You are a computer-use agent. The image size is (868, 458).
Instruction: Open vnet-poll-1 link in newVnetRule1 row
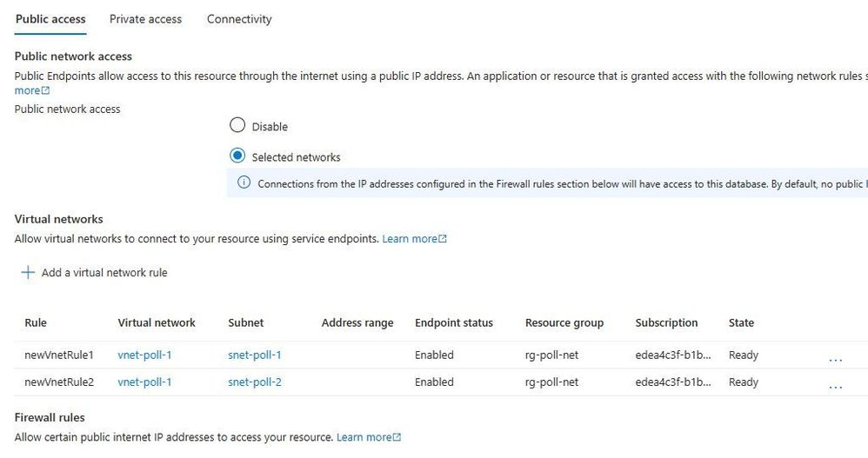click(x=144, y=355)
